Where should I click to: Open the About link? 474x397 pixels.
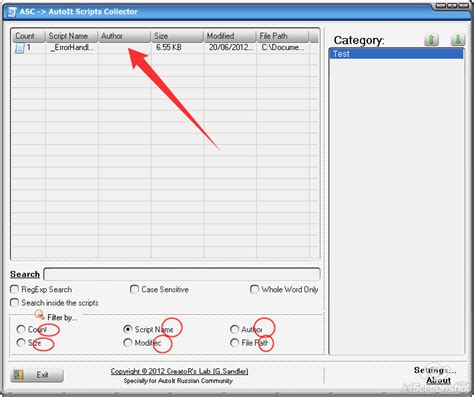[438, 380]
